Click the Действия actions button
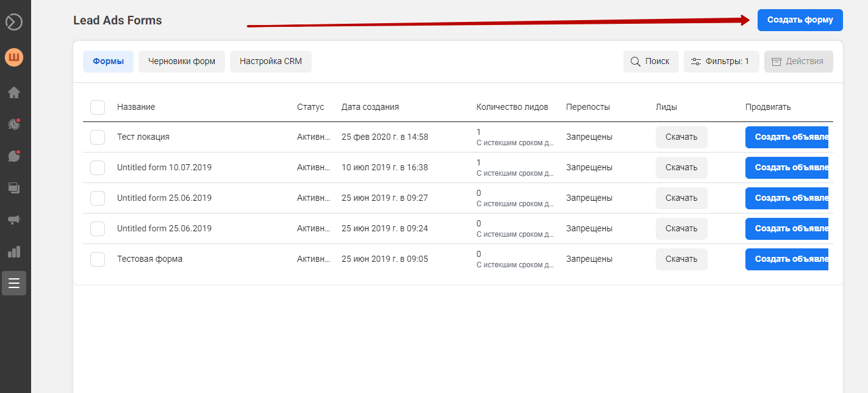Image resolution: width=868 pixels, height=393 pixels. coord(798,62)
